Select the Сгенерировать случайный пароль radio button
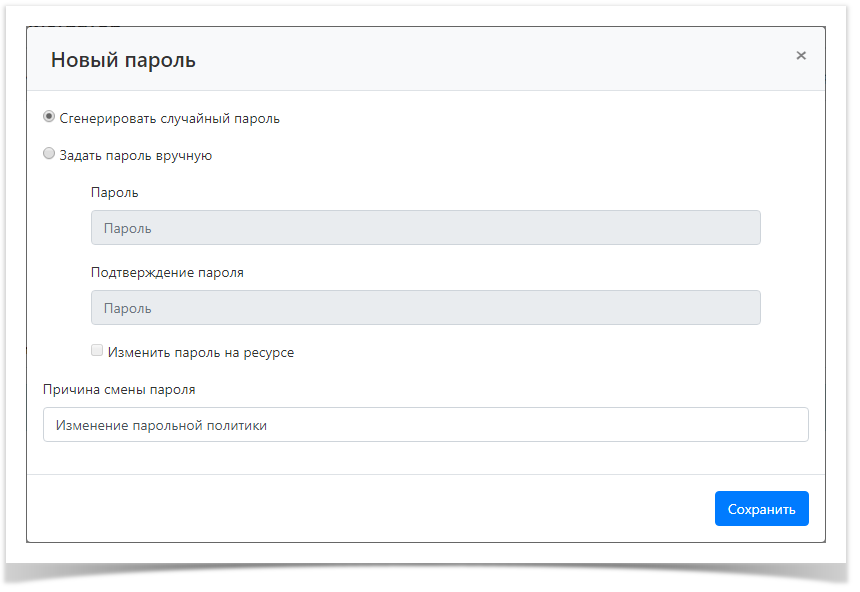The image size is (860, 592). click(x=49, y=117)
